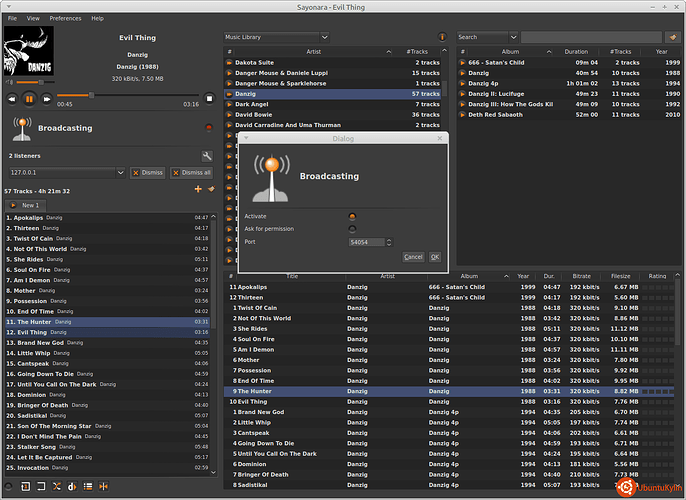Click Cancel in the Broadcasting dialog

click(x=413, y=257)
